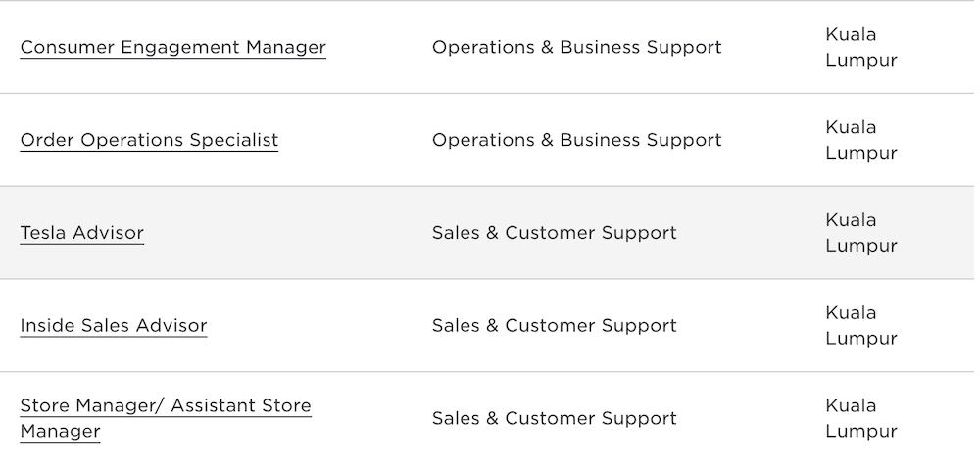This screenshot has width=980, height=469.
Task: Open the Consumer Engagement Manager job link
Action: coord(172,47)
